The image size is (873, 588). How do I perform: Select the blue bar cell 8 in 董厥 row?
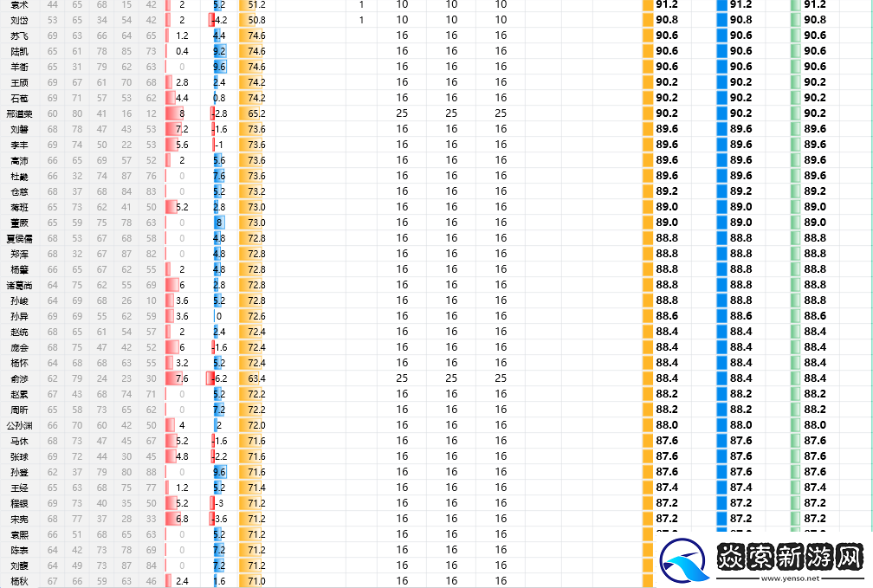pyautogui.click(x=219, y=223)
